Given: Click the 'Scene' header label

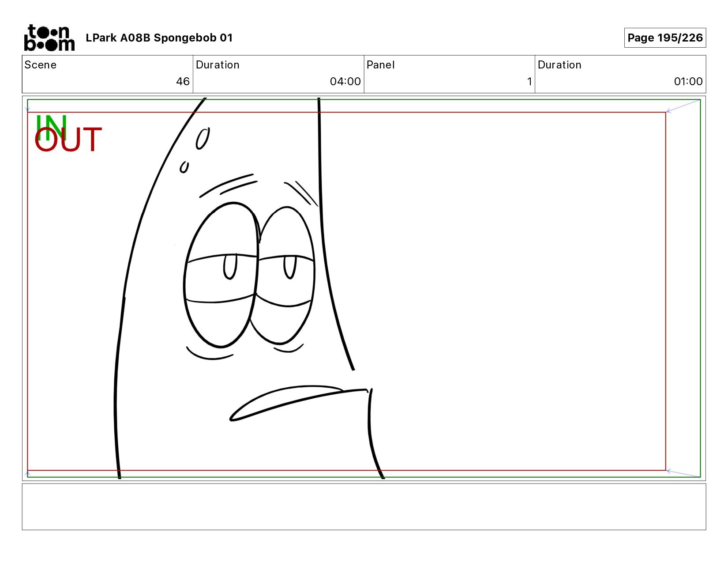Looking at the screenshot, I should (x=41, y=65).
